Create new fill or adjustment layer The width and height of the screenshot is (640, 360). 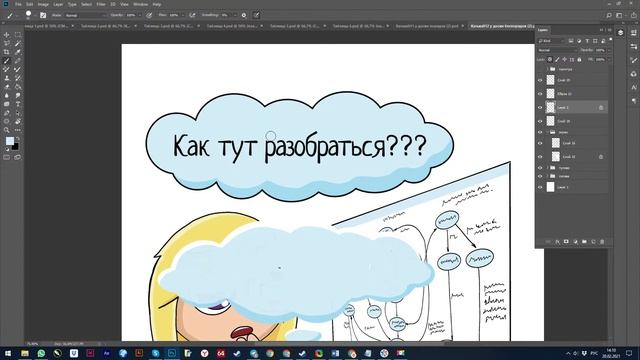(x=575, y=242)
